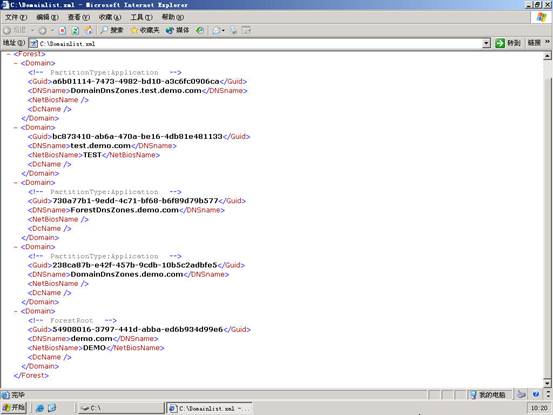This screenshot has width=553, height=415.
Task: Open the Search (搜索) toolbar button
Action: pyautogui.click(x=112, y=30)
